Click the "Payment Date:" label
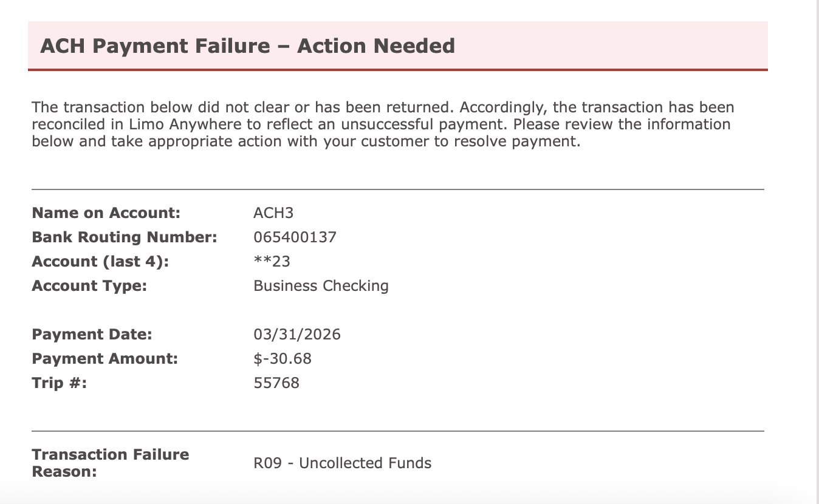 tap(92, 335)
